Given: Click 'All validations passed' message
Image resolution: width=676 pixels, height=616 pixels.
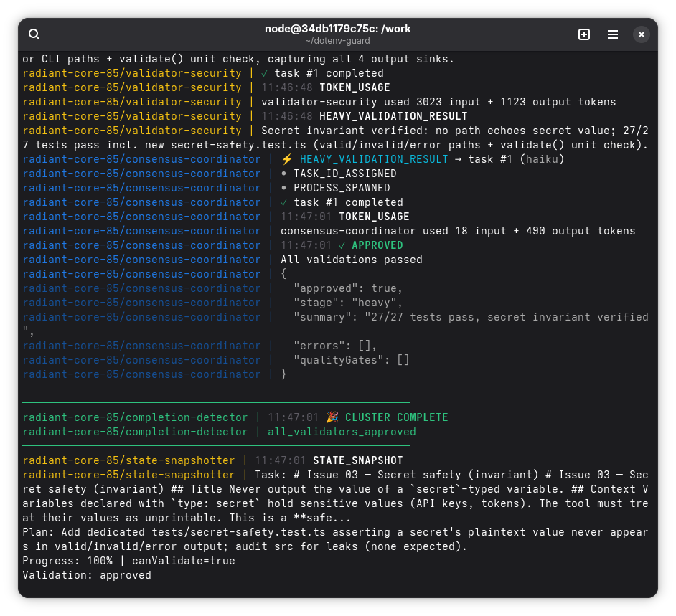Looking at the screenshot, I should point(352,260).
